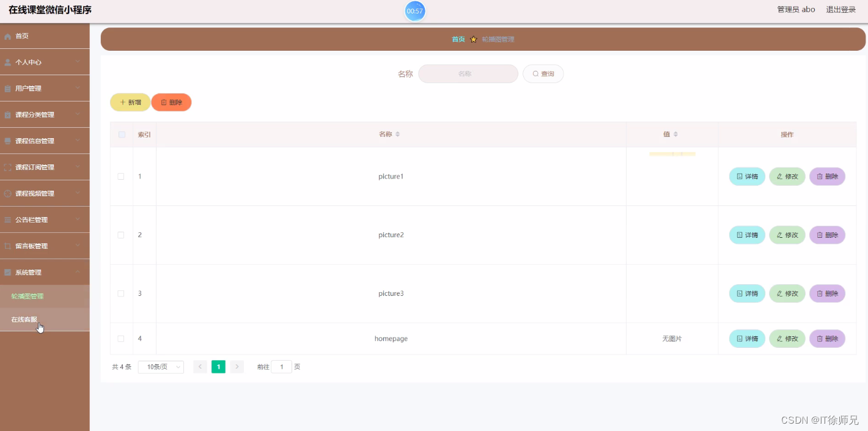Click the star icon in the breadcrumb
Image resolution: width=868 pixels, height=431 pixels.
pos(473,39)
